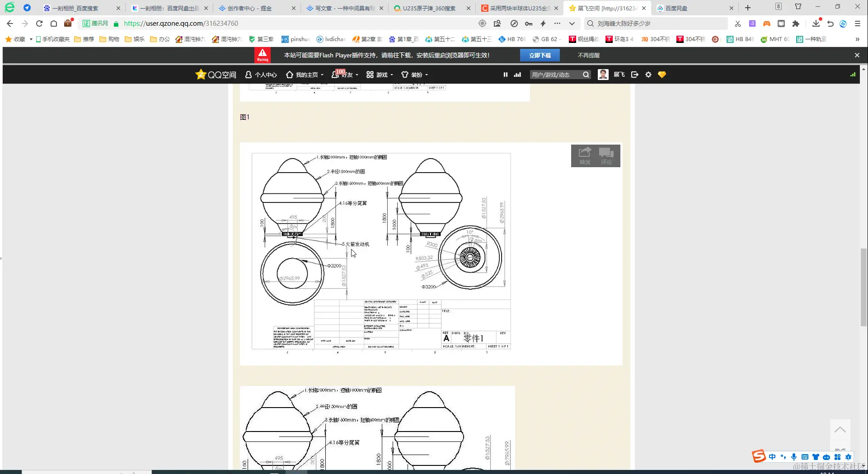Open the game controller extension
The height and width of the screenshot is (474, 868).
(767, 23)
